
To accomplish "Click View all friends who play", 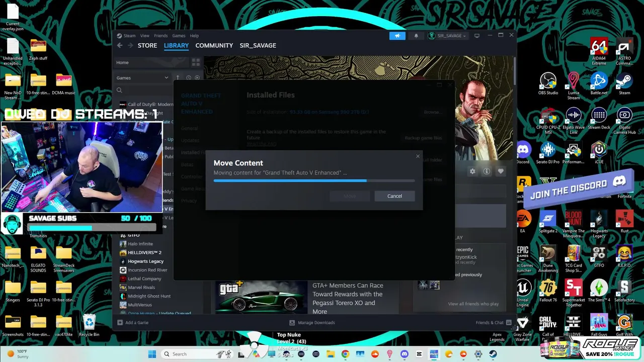I will [x=473, y=304].
